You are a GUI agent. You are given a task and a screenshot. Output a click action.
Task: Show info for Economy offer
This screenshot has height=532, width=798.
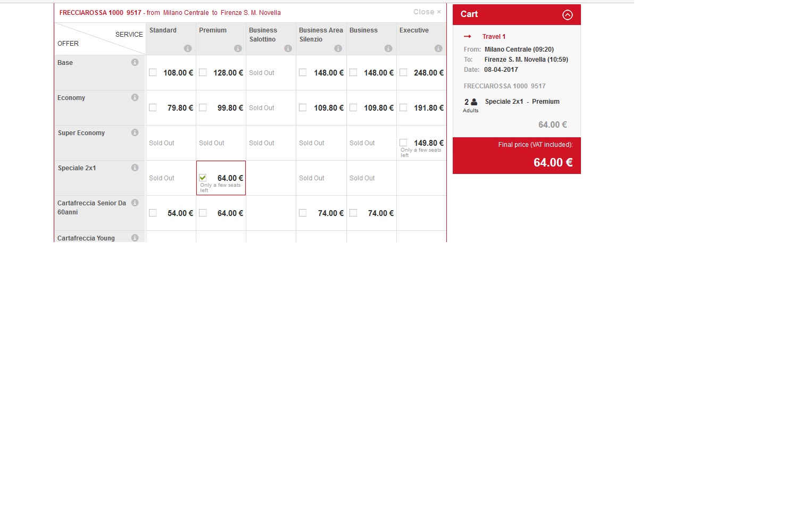(x=135, y=97)
